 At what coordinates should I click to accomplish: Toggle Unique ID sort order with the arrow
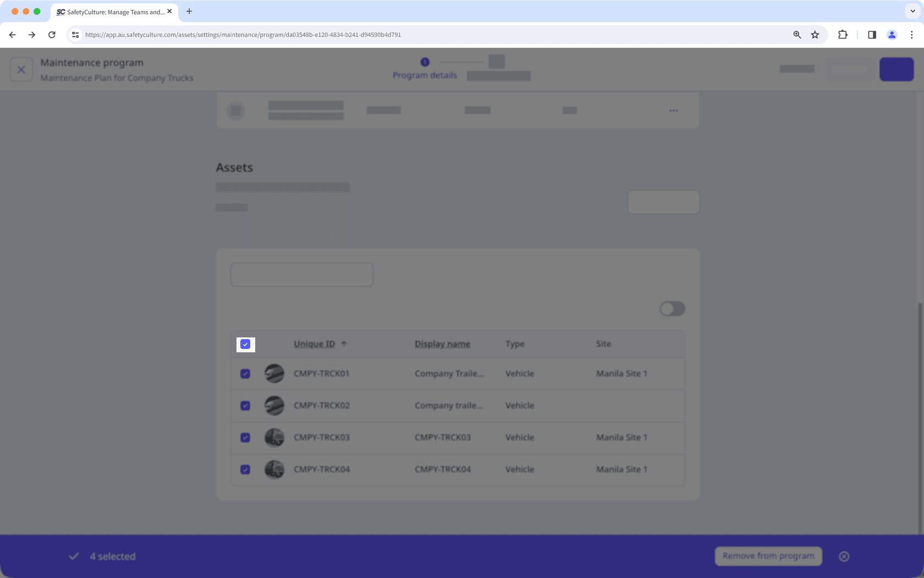coord(345,343)
